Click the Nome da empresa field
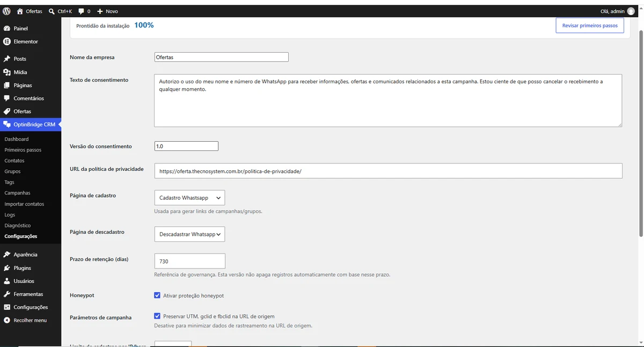 click(x=221, y=57)
